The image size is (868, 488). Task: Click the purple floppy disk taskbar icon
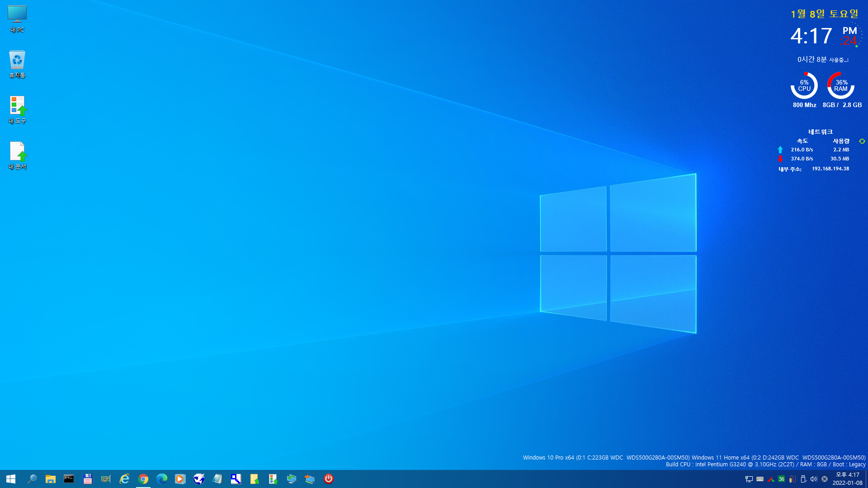[x=88, y=479]
